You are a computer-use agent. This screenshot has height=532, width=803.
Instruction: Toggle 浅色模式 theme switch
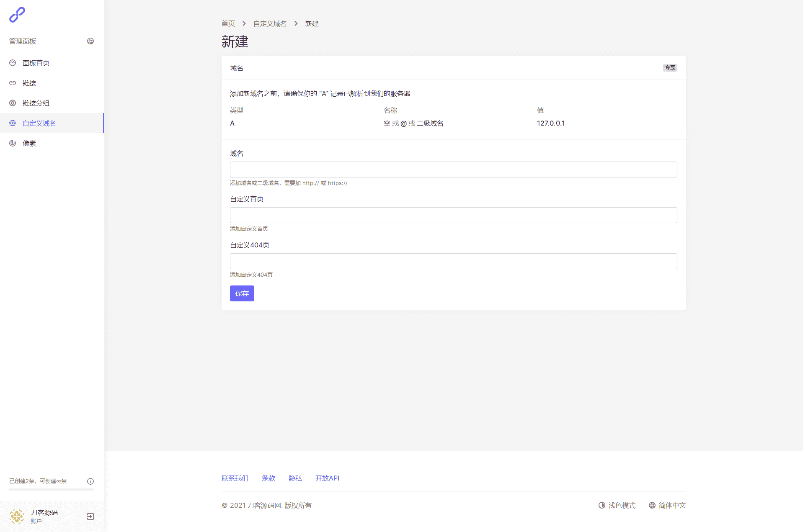[617, 505]
